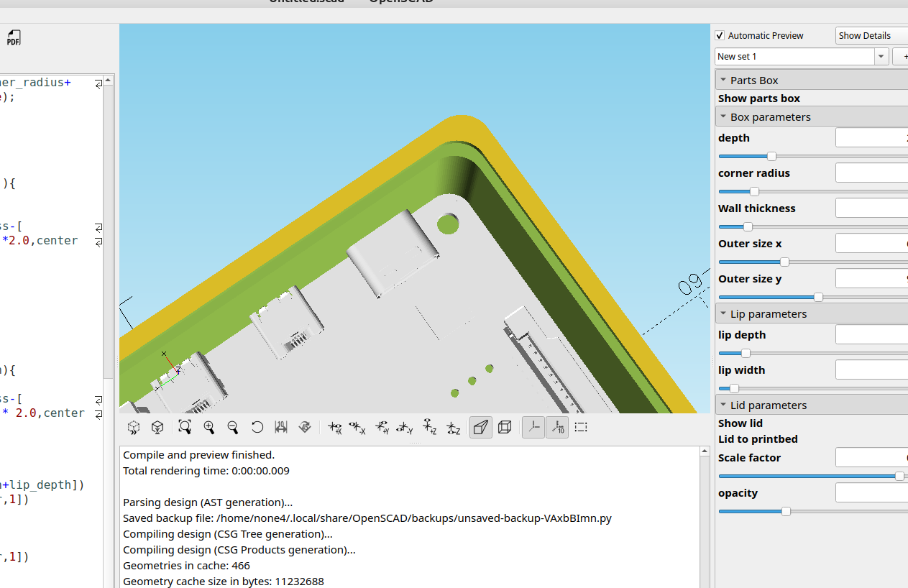Viewport: 908px width, 588px height.
Task: Toggle the surface rendering mode icon
Action: (x=480, y=427)
